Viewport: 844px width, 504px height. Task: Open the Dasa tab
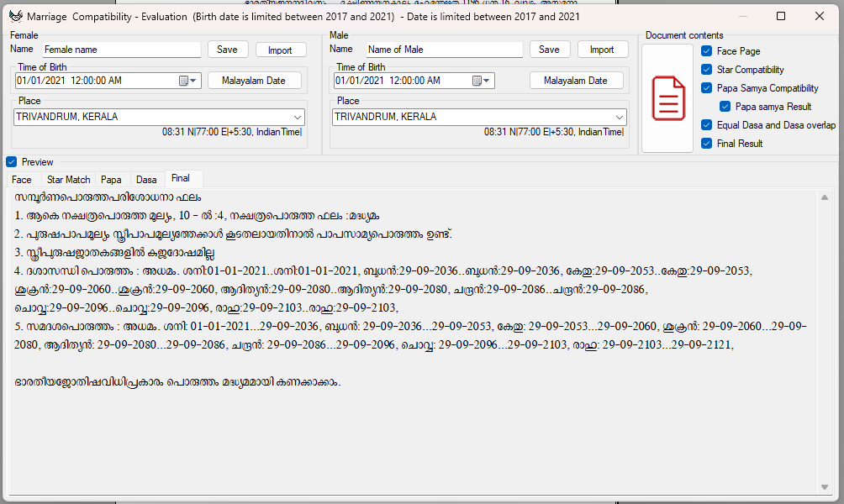[146, 179]
